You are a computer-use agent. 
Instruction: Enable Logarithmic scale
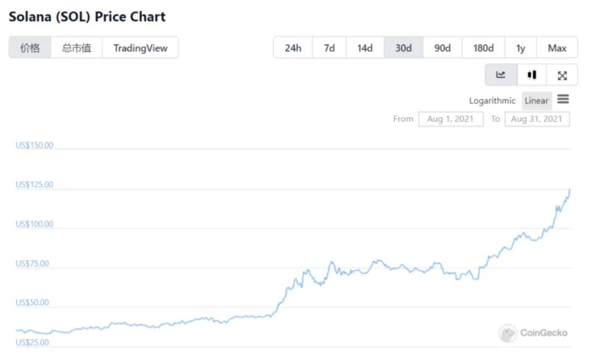pyautogui.click(x=492, y=101)
